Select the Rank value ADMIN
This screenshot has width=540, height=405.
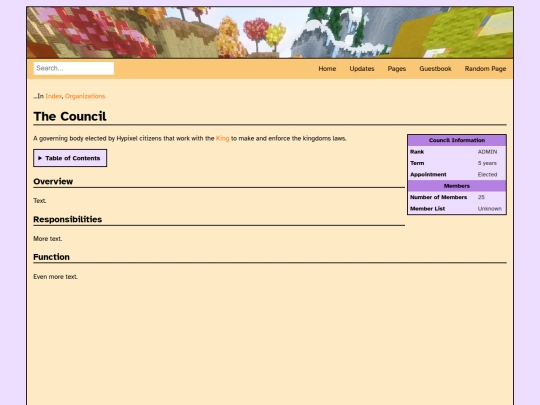point(487,152)
